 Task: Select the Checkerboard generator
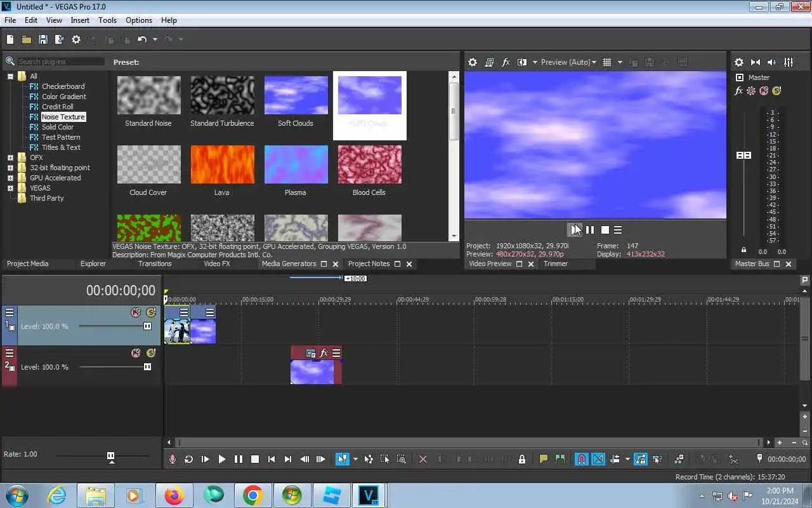63,86
